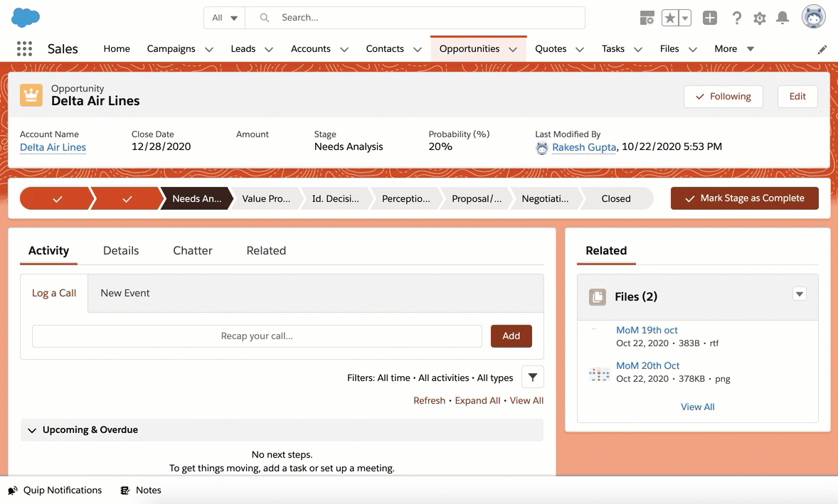Expand the Opportunities menu chevron
The width and height of the screenshot is (838, 504).
[513, 50]
